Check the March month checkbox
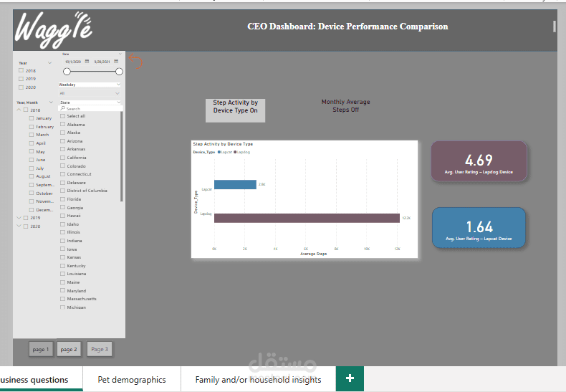 click(x=32, y=135)
